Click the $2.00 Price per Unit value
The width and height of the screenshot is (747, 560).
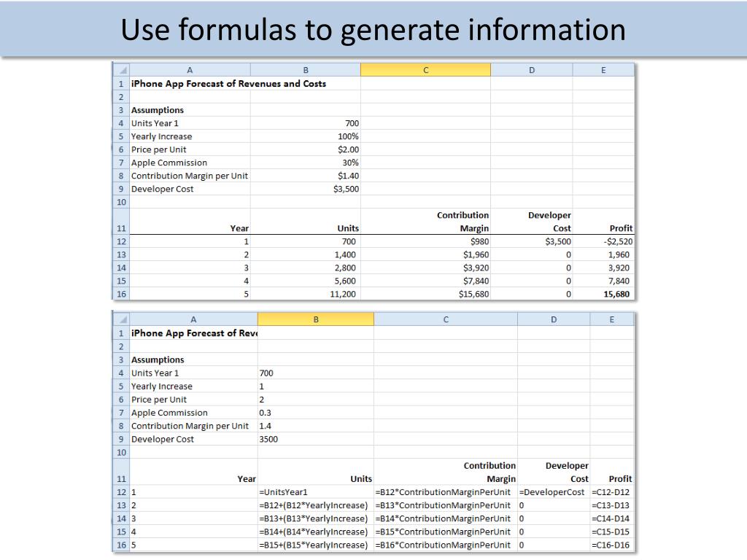[348, 149]
